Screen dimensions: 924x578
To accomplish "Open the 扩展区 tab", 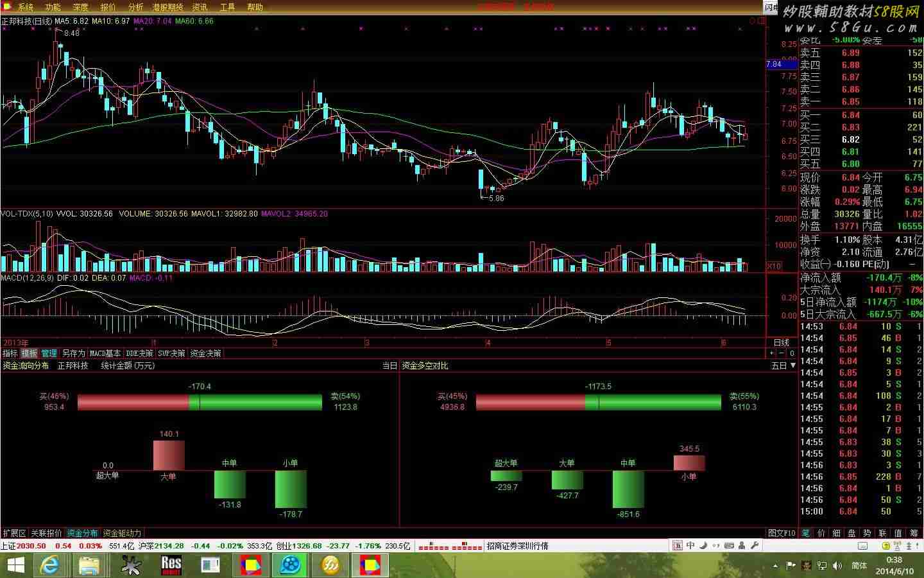I will pyautogui.click(x=14, y=533).
